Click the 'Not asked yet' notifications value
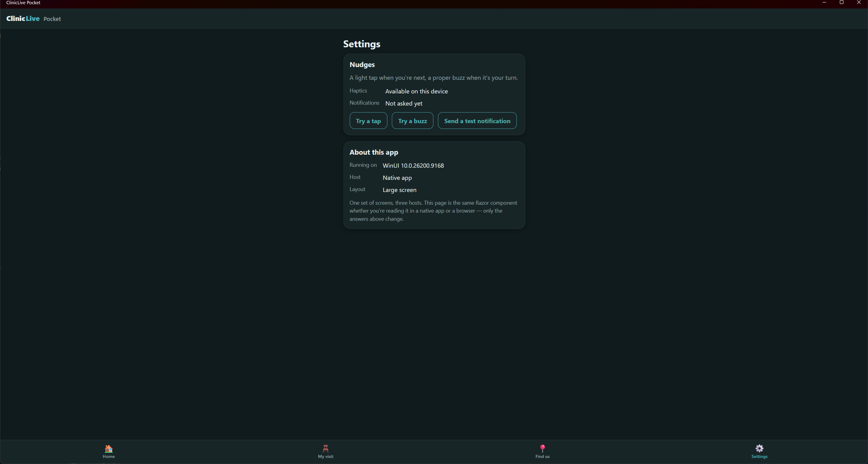868x464 pixels. click(404, 103)
